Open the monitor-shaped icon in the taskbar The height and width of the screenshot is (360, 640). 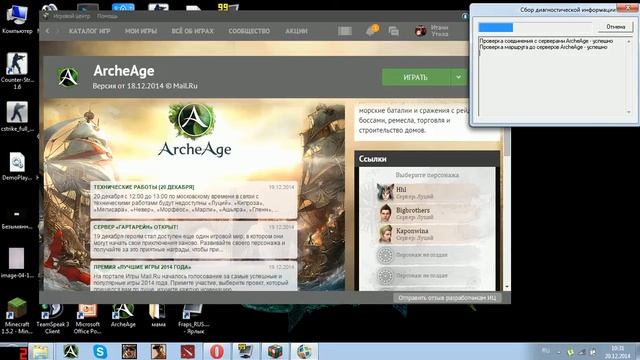click(x=245, y=352)
